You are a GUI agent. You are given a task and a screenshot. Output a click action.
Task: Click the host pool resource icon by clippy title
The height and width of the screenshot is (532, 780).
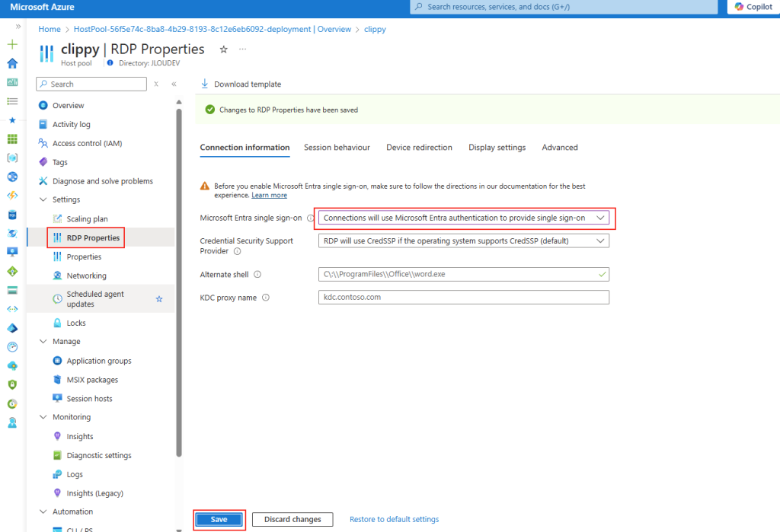point(46,53)
